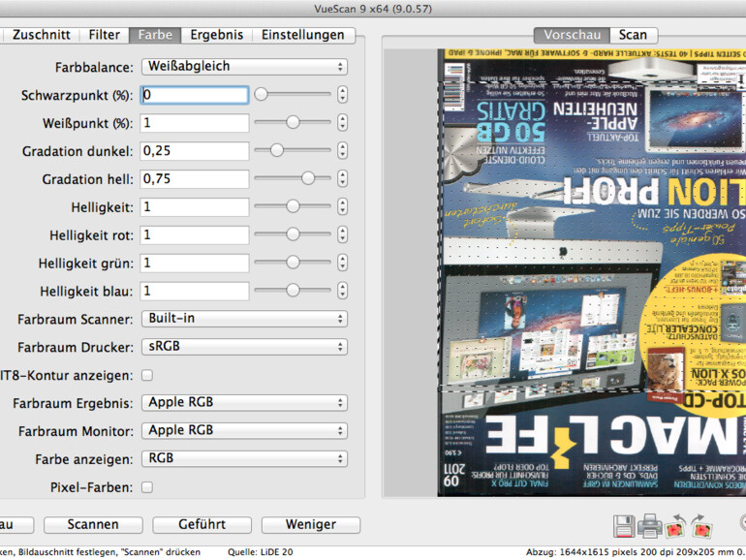Click the Helligkeit rot slider
This screenshot has height=560, width=746.
(x=293, y=234)
